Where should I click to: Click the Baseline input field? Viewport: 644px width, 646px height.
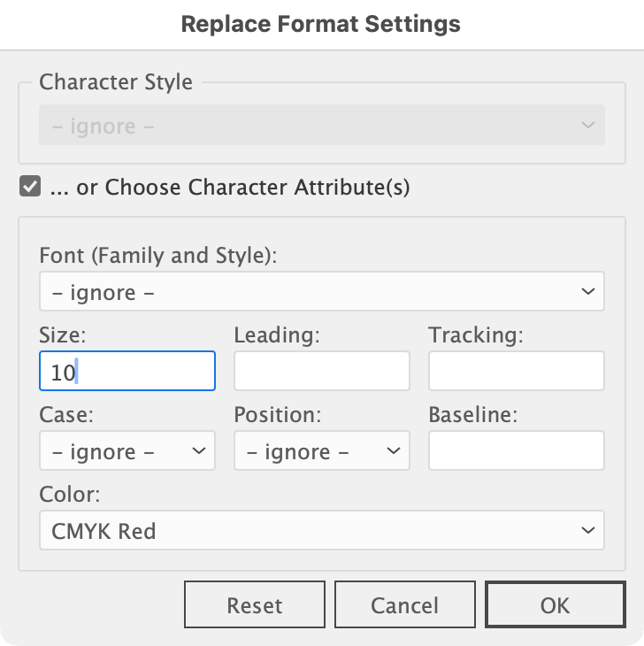tap(516, 451)
